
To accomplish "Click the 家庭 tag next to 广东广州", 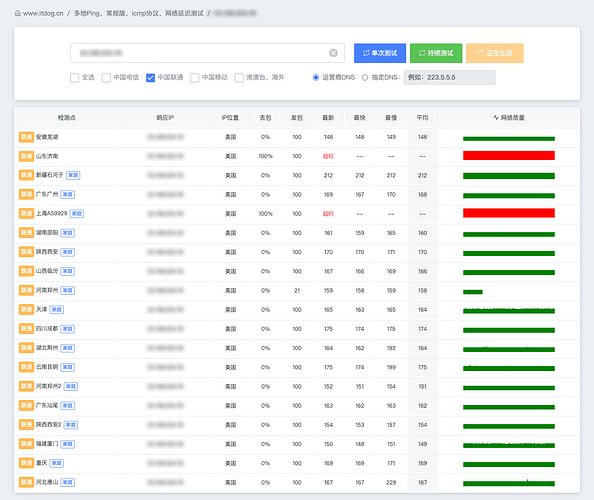I will (x=67, y=194).
